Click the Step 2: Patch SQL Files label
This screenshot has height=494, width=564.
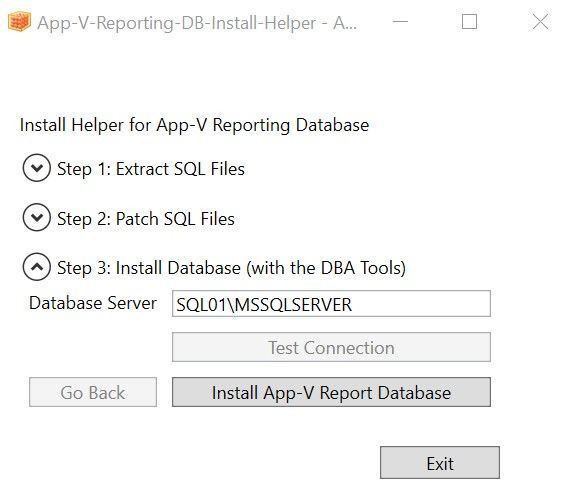click(146, 219)
